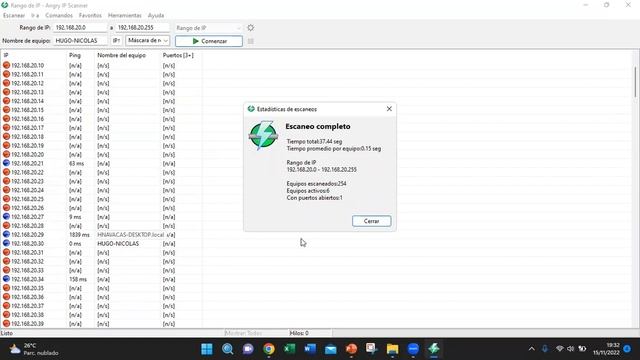The image size is (640, 360).
Task: Click Angry IP Scanner taskbar icon
Action: point(433,349)
